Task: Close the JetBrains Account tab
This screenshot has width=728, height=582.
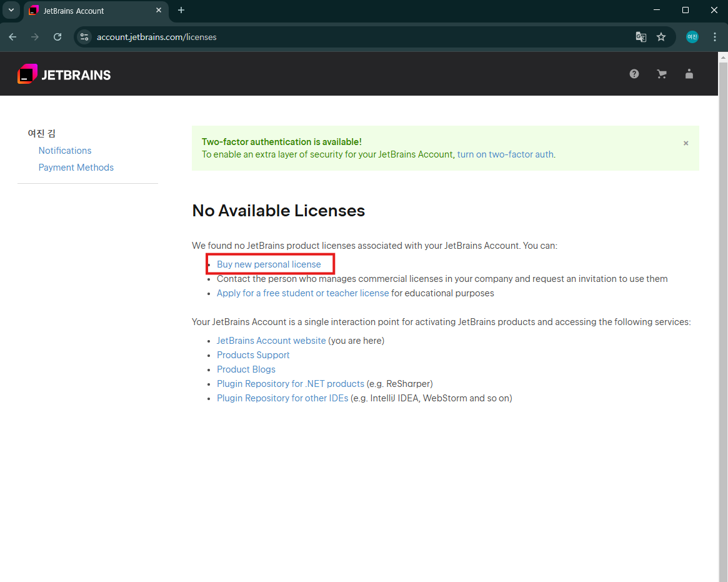Action: [159, 10]
